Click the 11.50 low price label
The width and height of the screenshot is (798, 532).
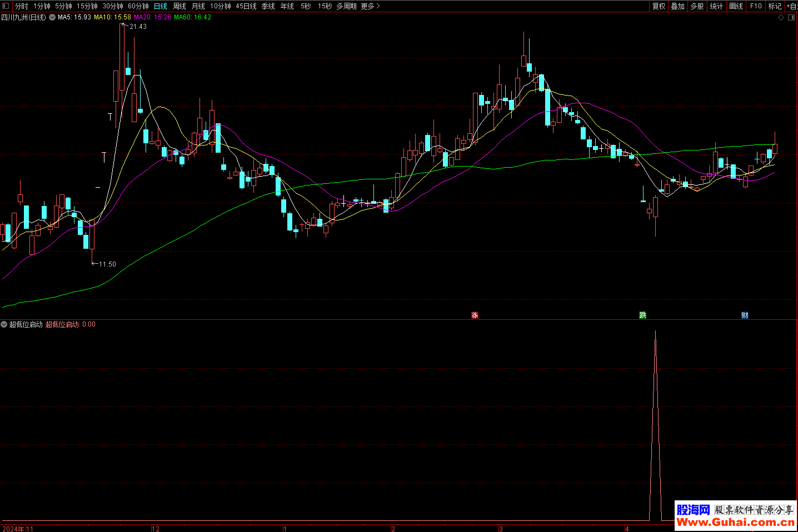[x=107, y=264]
